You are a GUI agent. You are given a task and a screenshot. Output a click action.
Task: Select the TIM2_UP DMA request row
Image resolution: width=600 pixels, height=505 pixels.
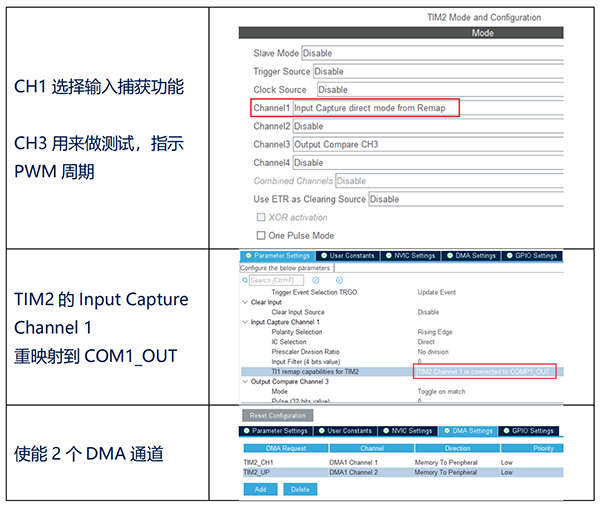tap(403, 473)
